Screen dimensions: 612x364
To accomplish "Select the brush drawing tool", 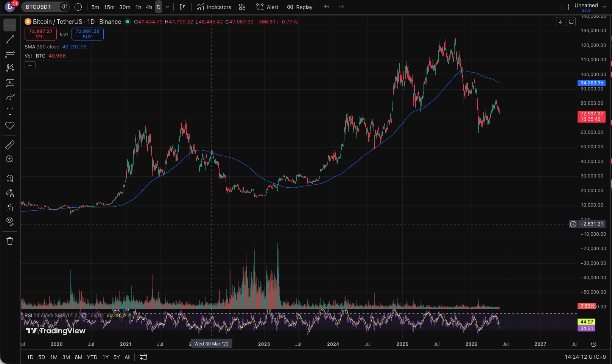I will (10, 97).
